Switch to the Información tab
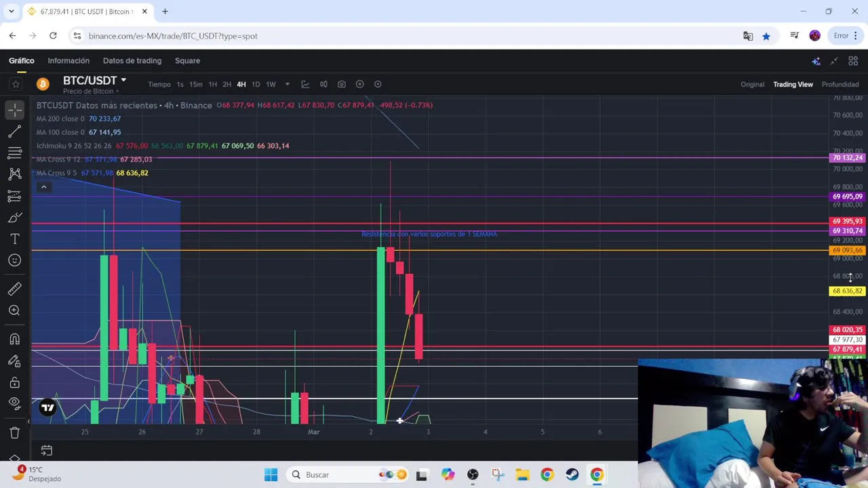This screenshot has height=488, width=868. click(x=68, y=60)
